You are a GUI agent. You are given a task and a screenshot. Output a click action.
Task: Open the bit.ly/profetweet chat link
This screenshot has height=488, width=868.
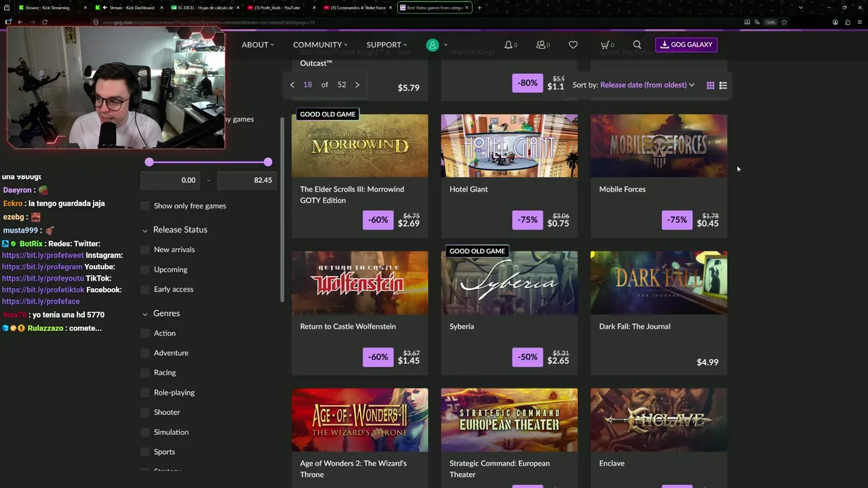pos(43,256)
